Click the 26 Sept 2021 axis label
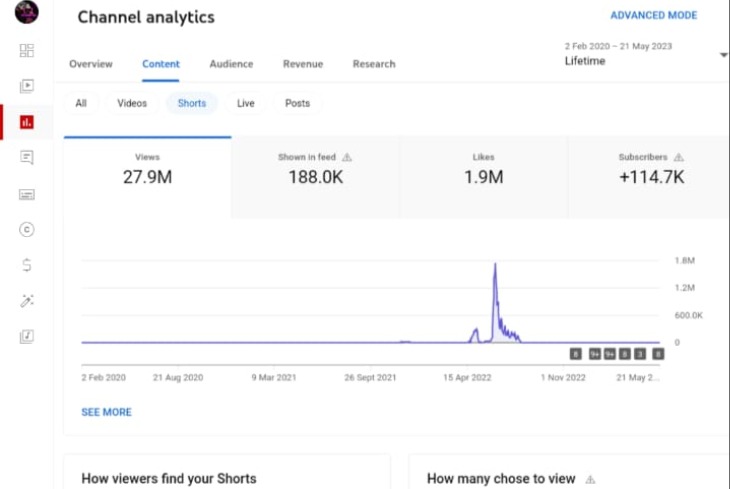The image size is (730, 489). click(x=370, y=378)
